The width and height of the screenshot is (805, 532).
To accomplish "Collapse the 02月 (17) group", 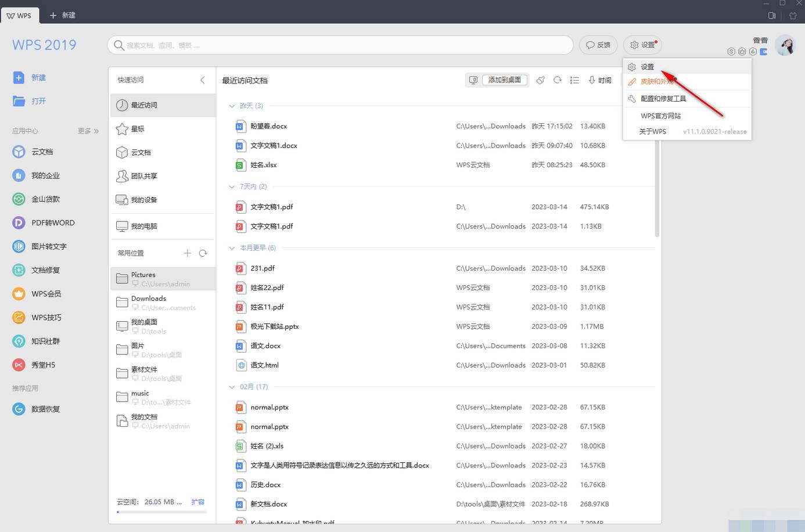I will coord(232,387).
